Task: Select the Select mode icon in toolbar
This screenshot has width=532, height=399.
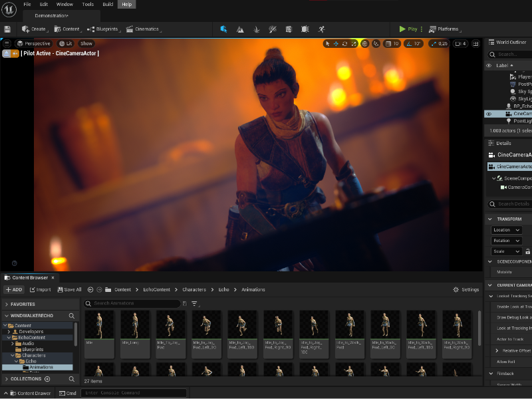Action: click(223, 29)
